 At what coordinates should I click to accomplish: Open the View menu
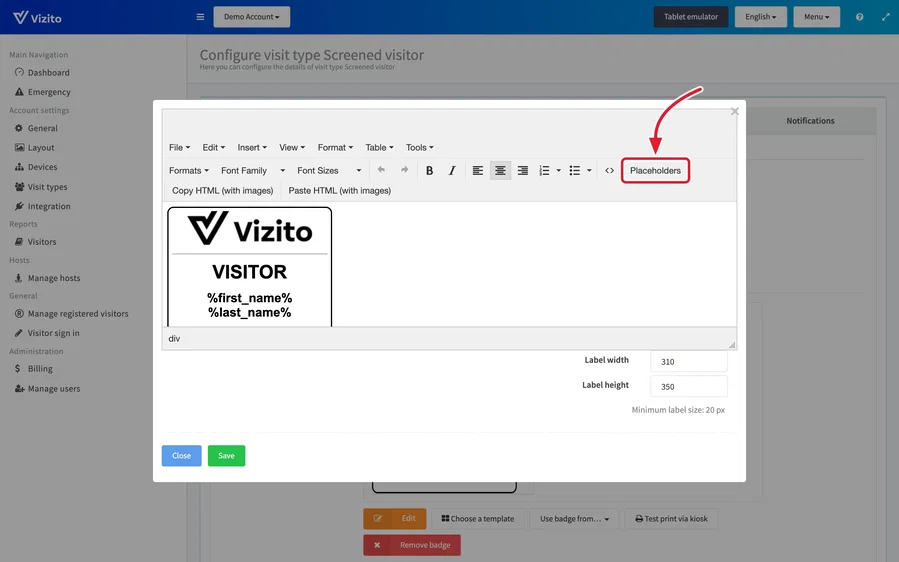292,147
